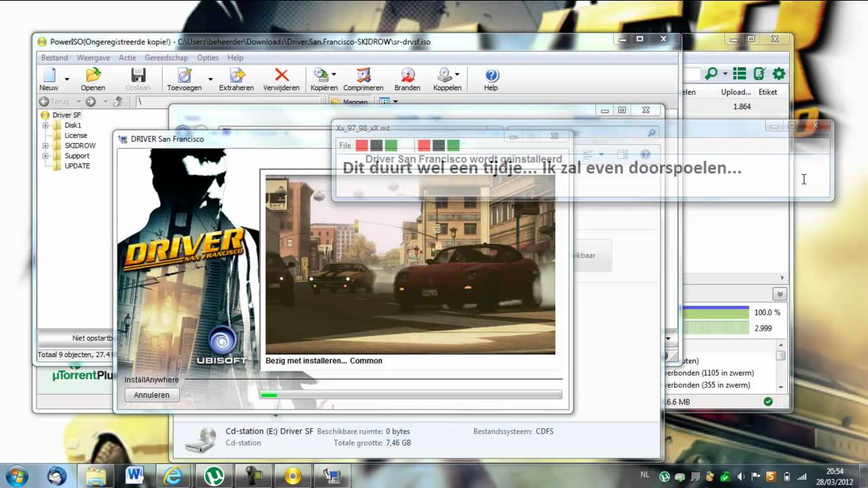Click the PowerISO path address field
The width and height of the screenshot is (868, 488).
click(227, 102)
